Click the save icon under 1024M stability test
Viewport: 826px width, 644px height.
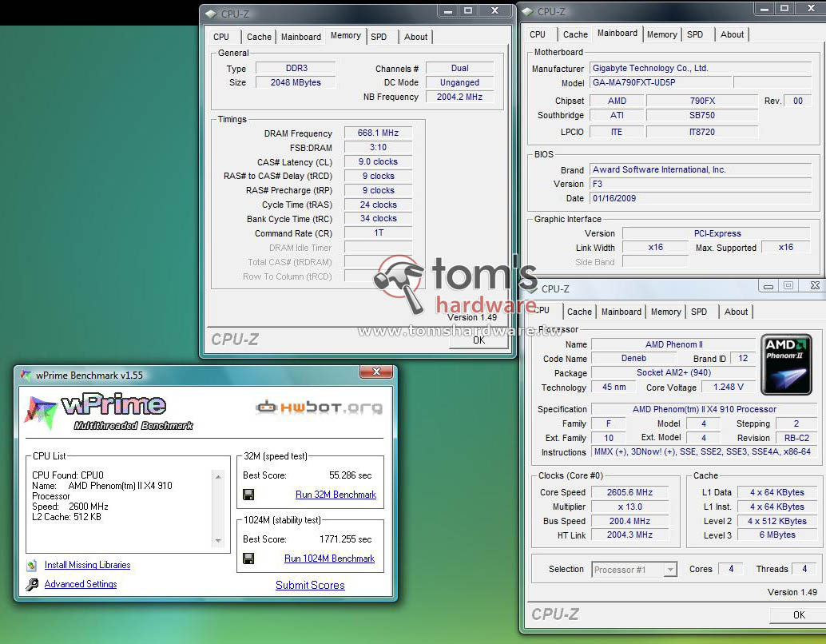point(248,558)
